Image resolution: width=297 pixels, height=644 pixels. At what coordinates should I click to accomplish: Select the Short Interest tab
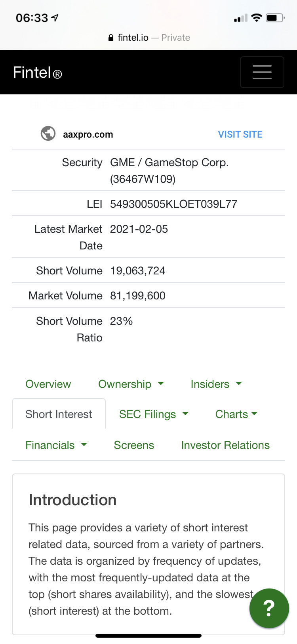(59, 414)
